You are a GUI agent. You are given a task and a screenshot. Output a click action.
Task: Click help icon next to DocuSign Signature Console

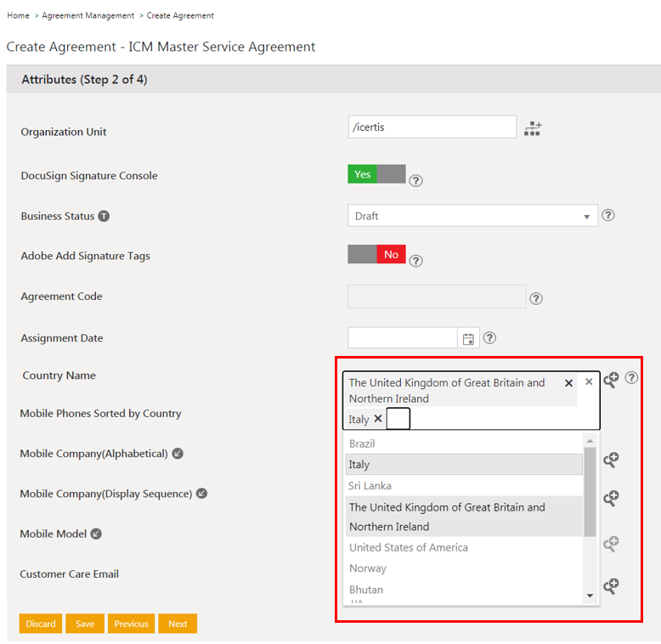(x=415, y=180)
